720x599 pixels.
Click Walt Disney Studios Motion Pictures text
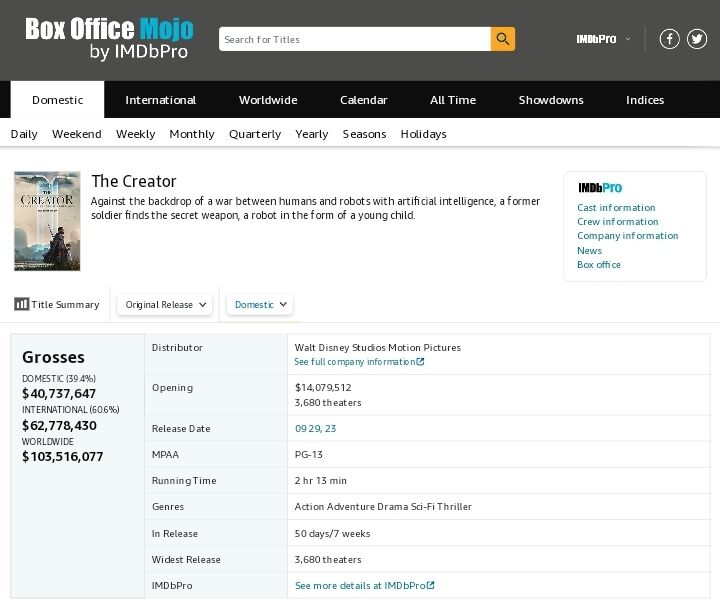(377, 348)
